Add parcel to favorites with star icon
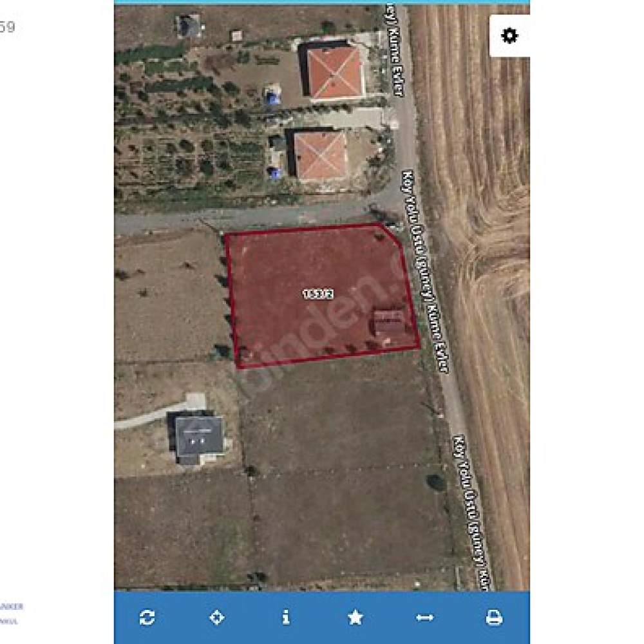This screenshot has height=644, width=644. pos(355,618)
